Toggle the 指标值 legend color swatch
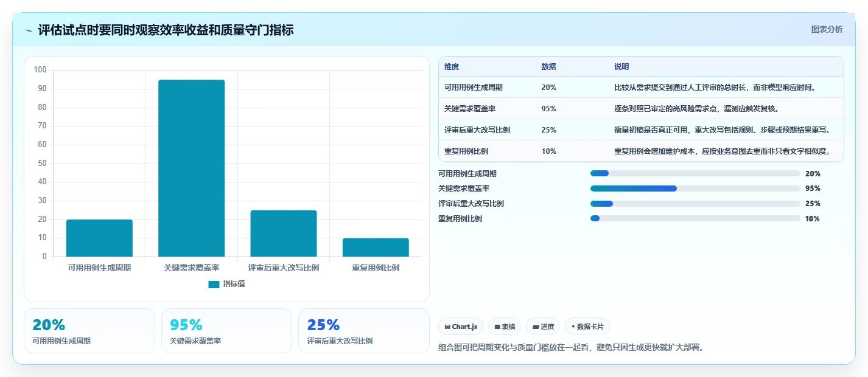 [214, 284]
